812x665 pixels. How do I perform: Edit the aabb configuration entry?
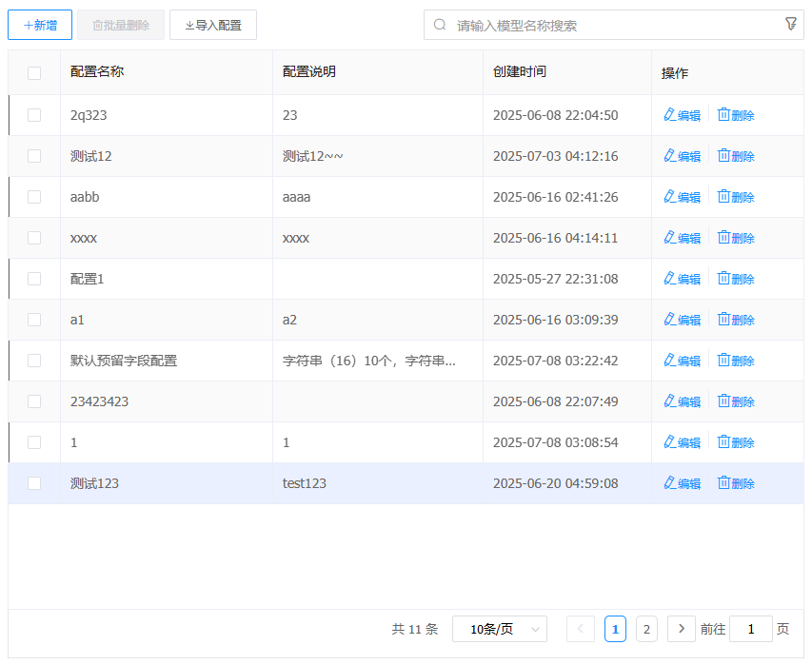coord(682,197)
